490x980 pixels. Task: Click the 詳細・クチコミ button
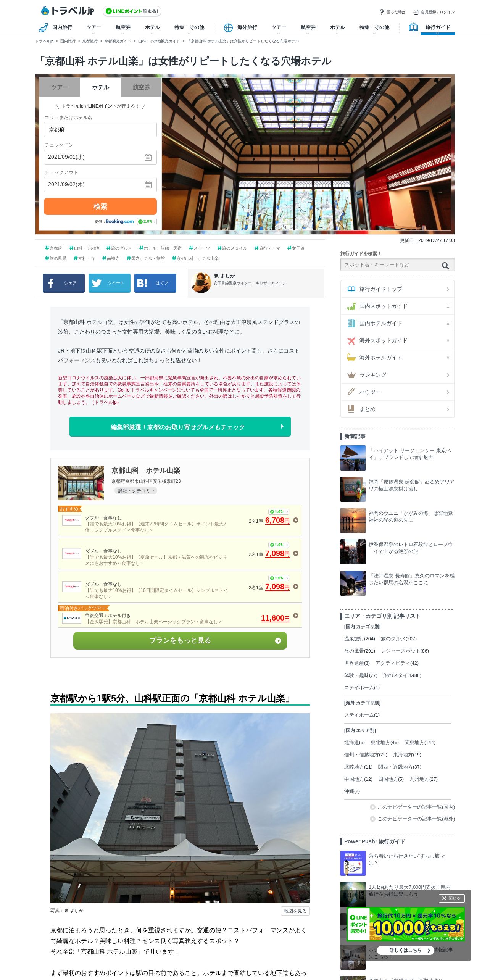tap(136, 491)
